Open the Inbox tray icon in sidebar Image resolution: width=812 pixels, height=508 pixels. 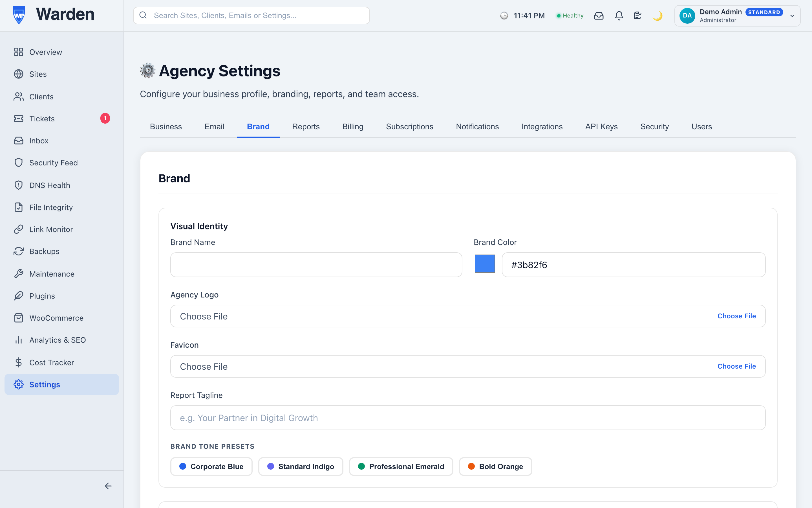tap(18, 141)
